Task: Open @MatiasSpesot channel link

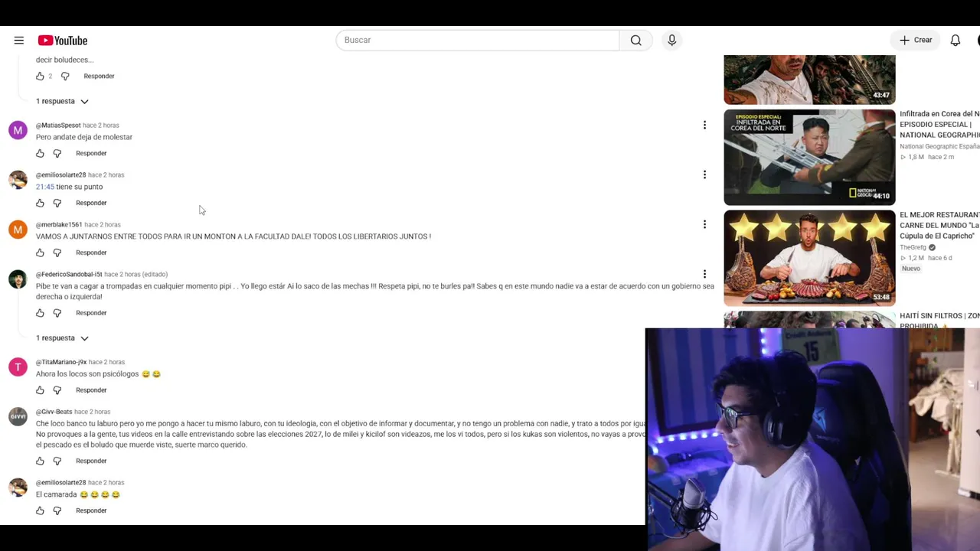Action: 58,126
